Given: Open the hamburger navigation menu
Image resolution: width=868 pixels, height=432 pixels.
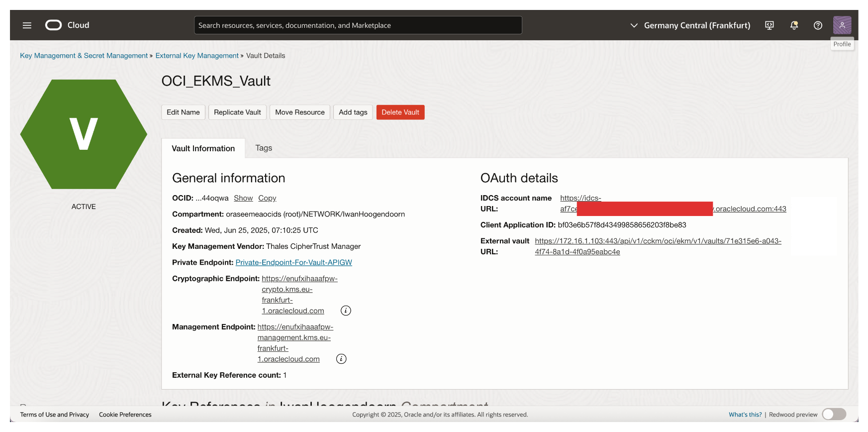Looking at the screenshot, I should pyautogui.click(x=27, y=25).
